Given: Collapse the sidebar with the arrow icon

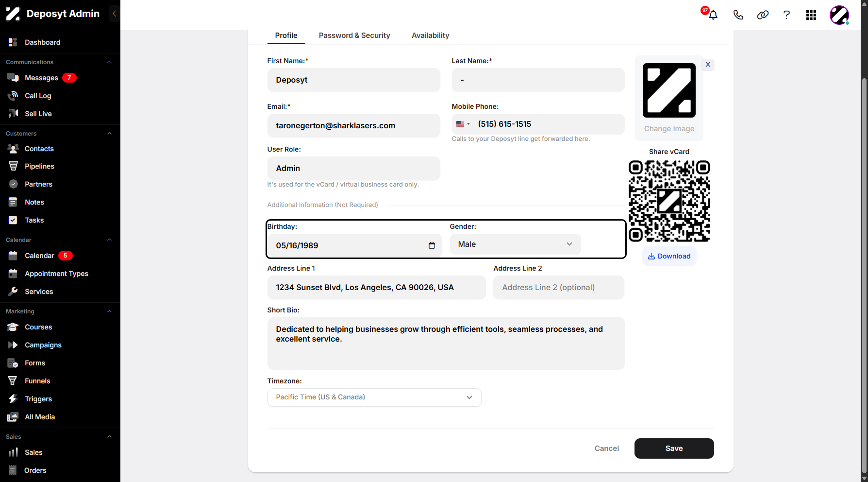Looking at the screenshot, I should pos(114,14).
